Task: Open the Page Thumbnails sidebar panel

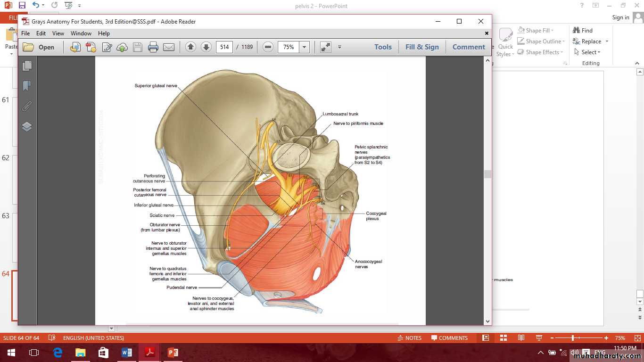Action: [x=27, y=66]
